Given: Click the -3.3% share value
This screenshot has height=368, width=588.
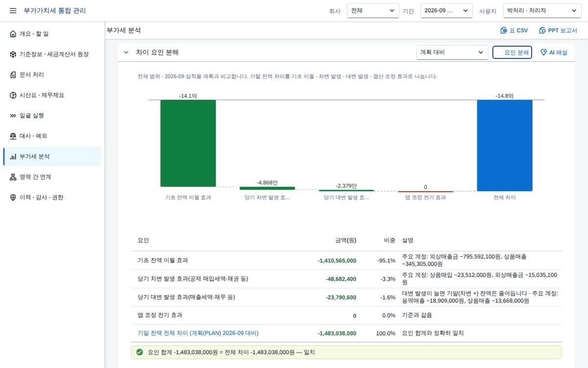Looking at the screenshot, I should [388, 279].
